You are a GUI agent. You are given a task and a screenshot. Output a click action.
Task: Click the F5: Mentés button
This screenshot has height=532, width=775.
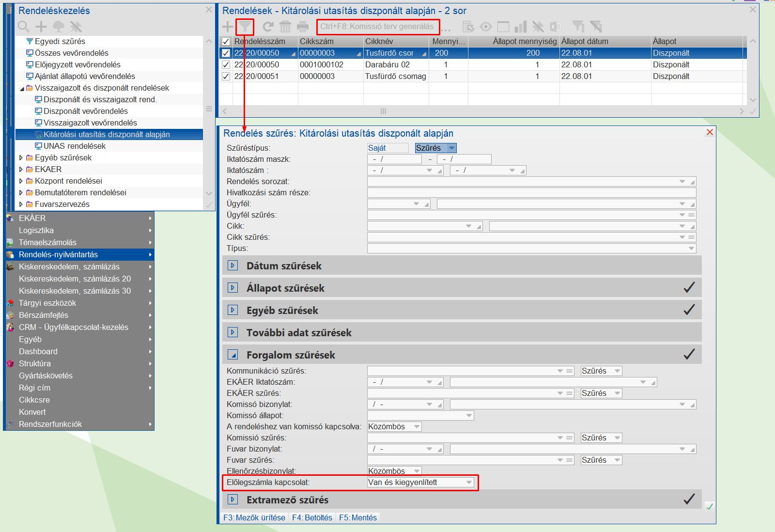[x=357, y=517]
